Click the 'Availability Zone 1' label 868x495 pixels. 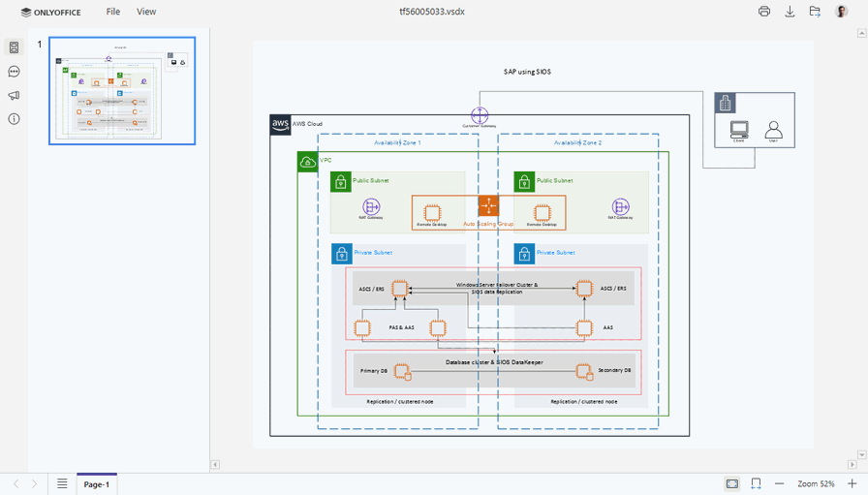coord(397,142)
